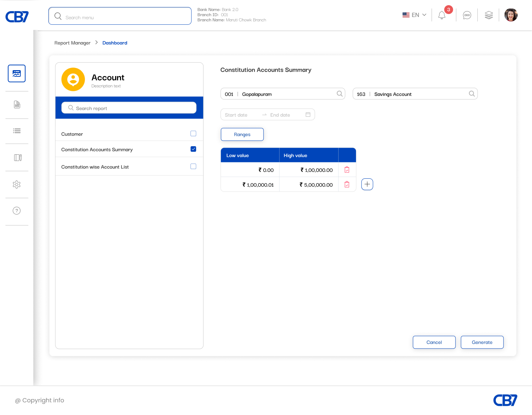Check Constitution wise Account List checkbox
532x415 pixels.
click(193, 167)
